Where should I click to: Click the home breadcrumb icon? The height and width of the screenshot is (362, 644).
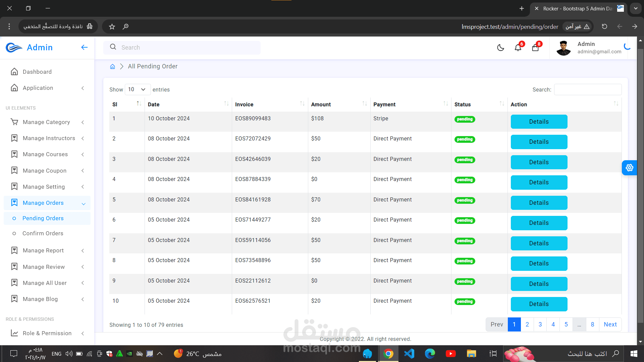pos(112,66)
